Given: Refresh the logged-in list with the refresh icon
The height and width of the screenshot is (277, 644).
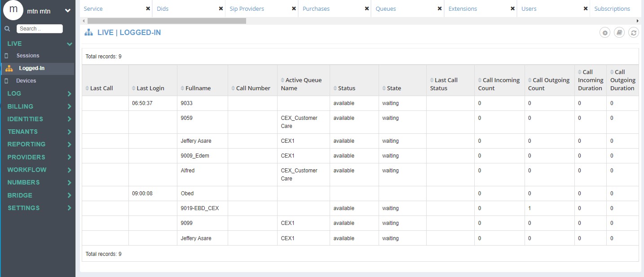Looking at the screenshot, I should (633, 32).
